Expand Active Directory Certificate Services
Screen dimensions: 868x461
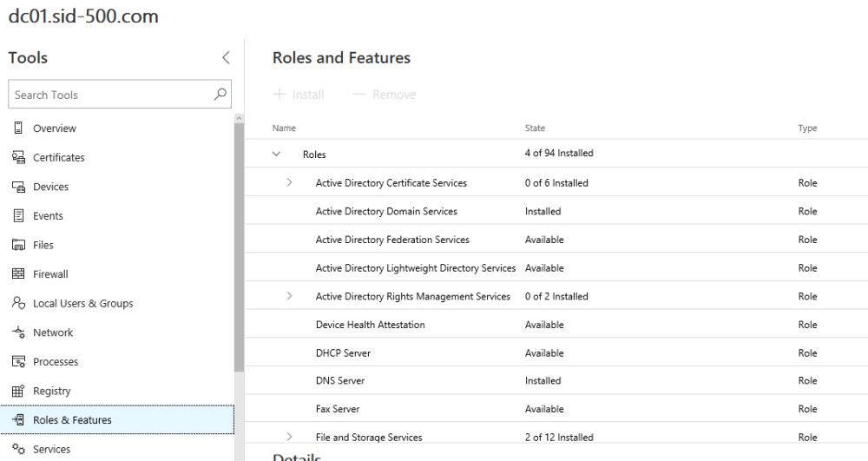pyautogui.click(x=290, y=183)
